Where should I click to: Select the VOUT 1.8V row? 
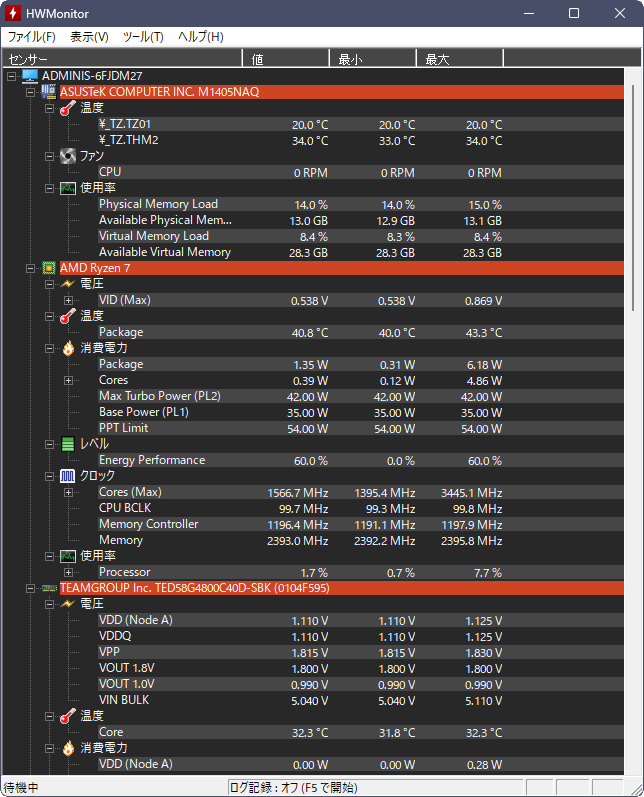[x=360, y=668]
